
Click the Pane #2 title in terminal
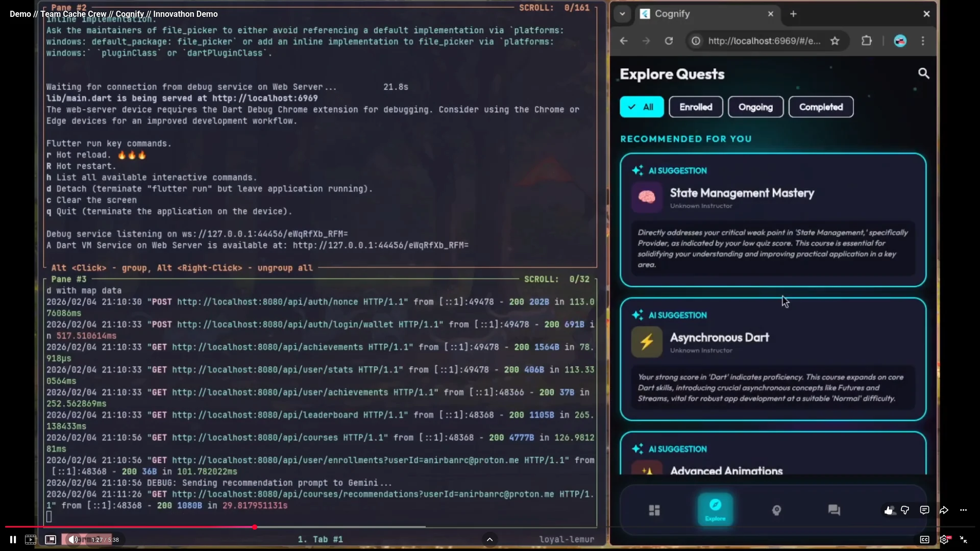point(69,8)
